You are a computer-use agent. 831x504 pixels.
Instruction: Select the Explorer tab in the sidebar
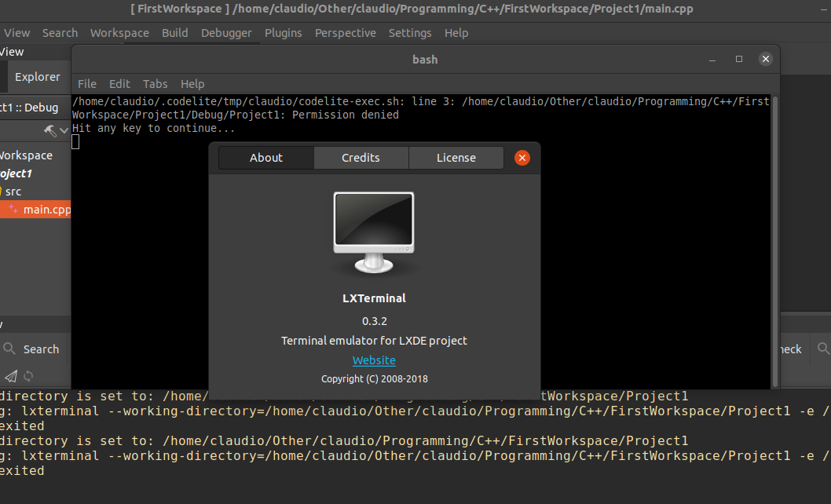(x=37, y=76)
